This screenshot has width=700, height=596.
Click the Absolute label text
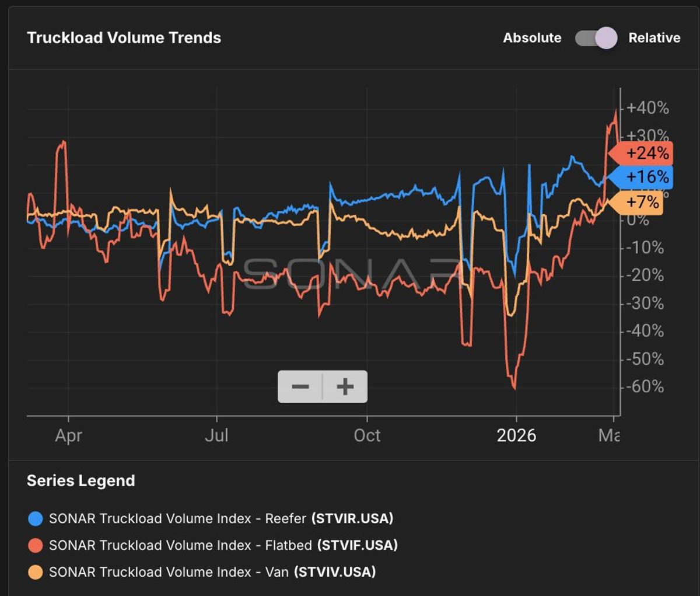coord(531,37)
